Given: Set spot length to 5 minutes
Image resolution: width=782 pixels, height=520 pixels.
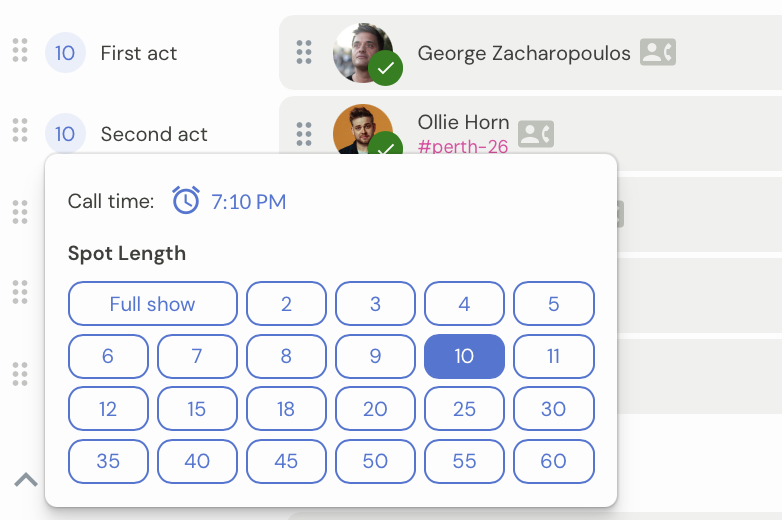Looking at the screenshot, I should tap(553, 304).
